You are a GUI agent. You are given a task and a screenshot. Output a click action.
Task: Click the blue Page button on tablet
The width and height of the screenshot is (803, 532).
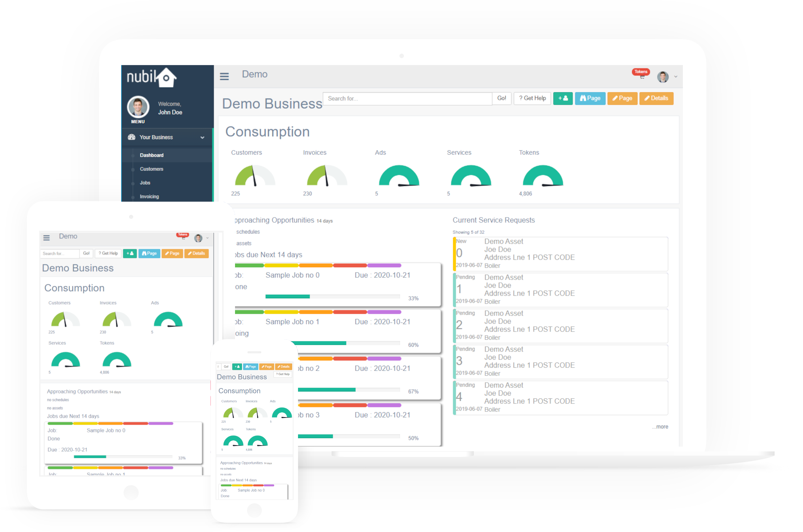(150, 253)
